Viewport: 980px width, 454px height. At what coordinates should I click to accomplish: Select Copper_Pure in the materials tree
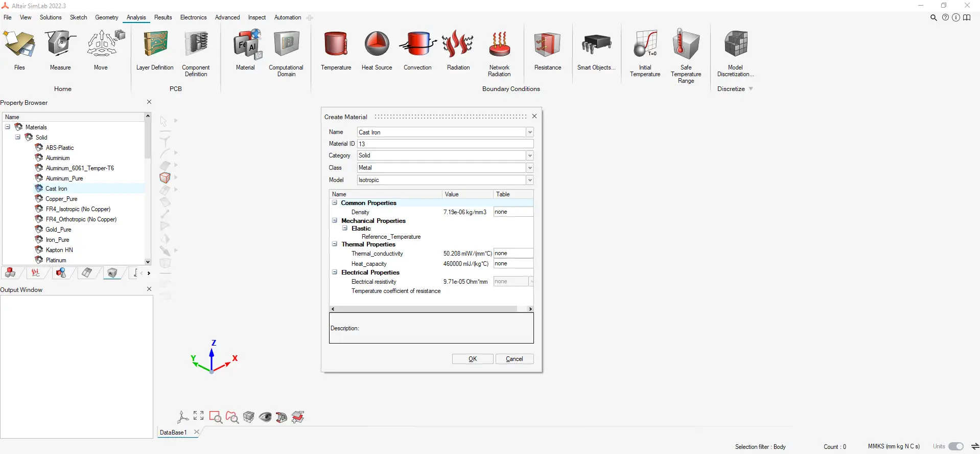point(61,199)
